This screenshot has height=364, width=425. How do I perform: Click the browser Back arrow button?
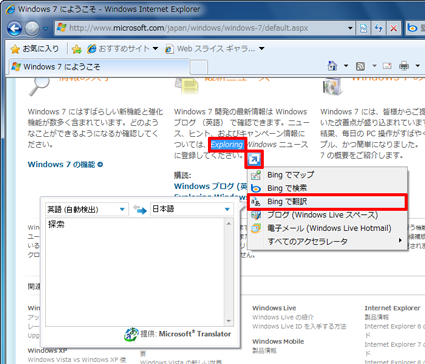(14, 28)
